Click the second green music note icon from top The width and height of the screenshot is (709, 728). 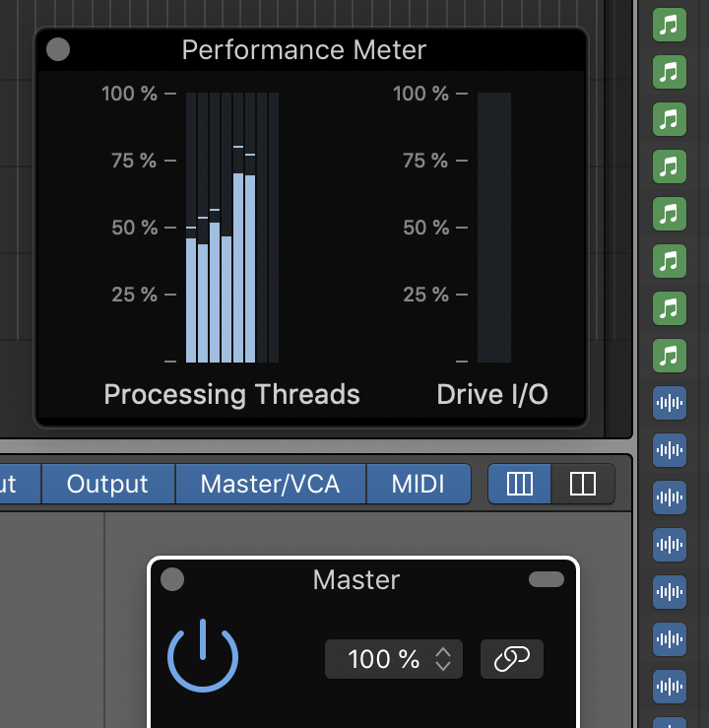click(x=670, y=71)
